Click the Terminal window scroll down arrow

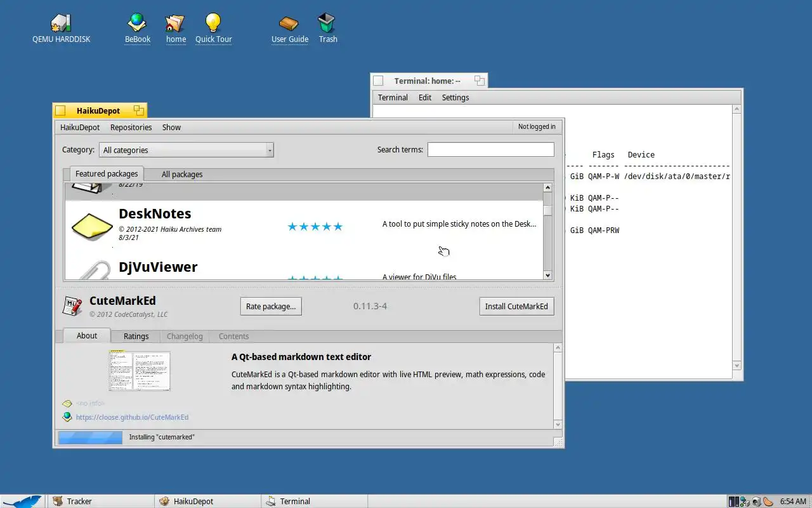click(x=737, y=365)
